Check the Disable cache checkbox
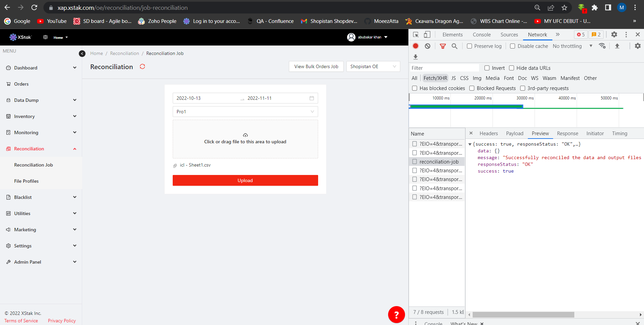This screenshot has height=325, width=644. [x=512, y=46]
